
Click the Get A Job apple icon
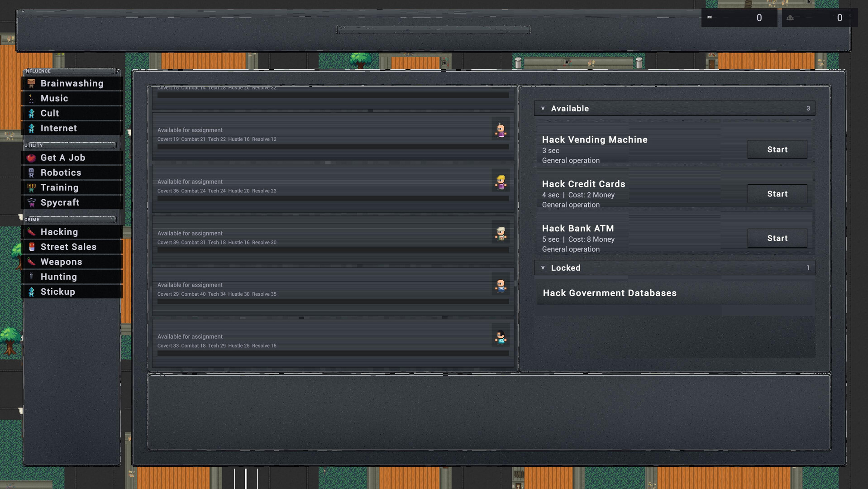point(31,158)
